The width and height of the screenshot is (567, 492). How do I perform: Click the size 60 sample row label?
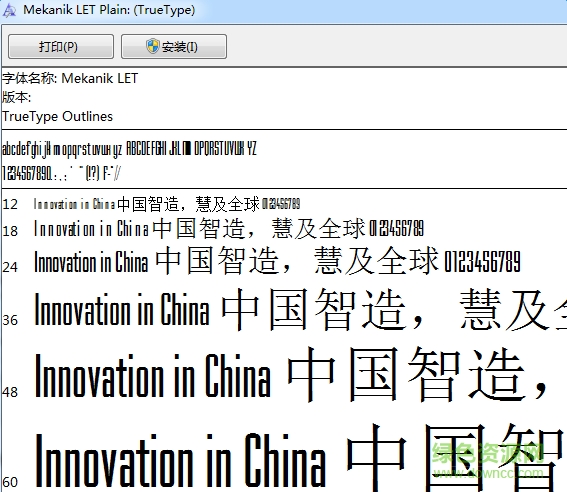click(x=10, y=482)
